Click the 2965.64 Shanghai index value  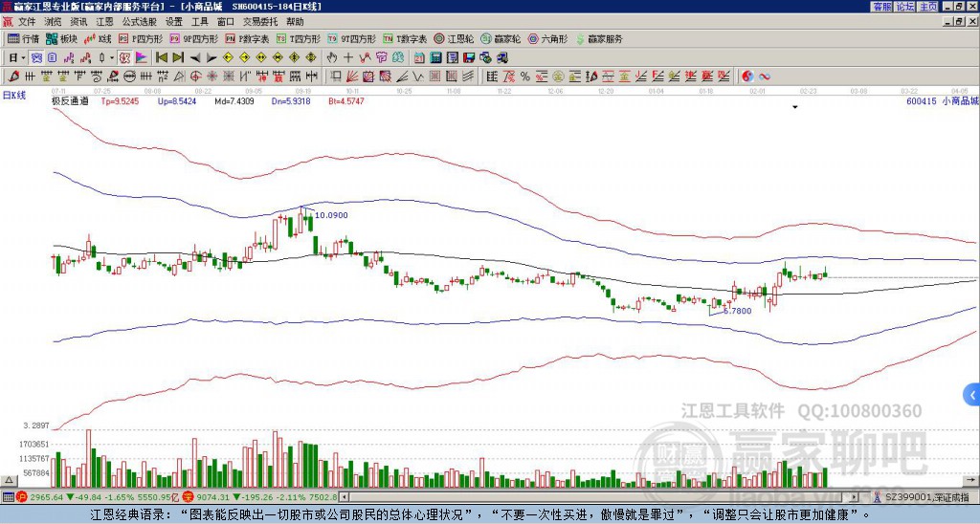(x=46, y=497)
